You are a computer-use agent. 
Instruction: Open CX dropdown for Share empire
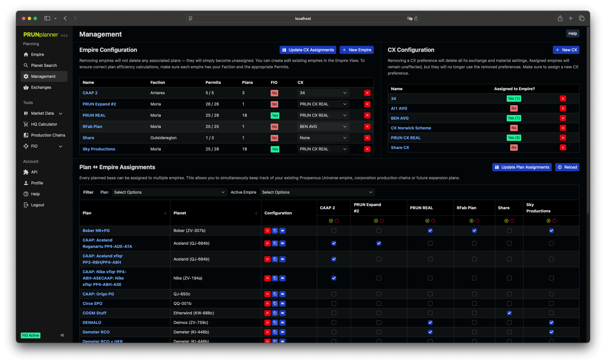coord(323,138)
